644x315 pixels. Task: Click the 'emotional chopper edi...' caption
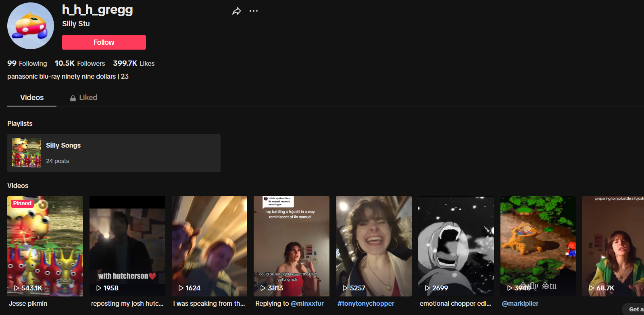point(455,303)
